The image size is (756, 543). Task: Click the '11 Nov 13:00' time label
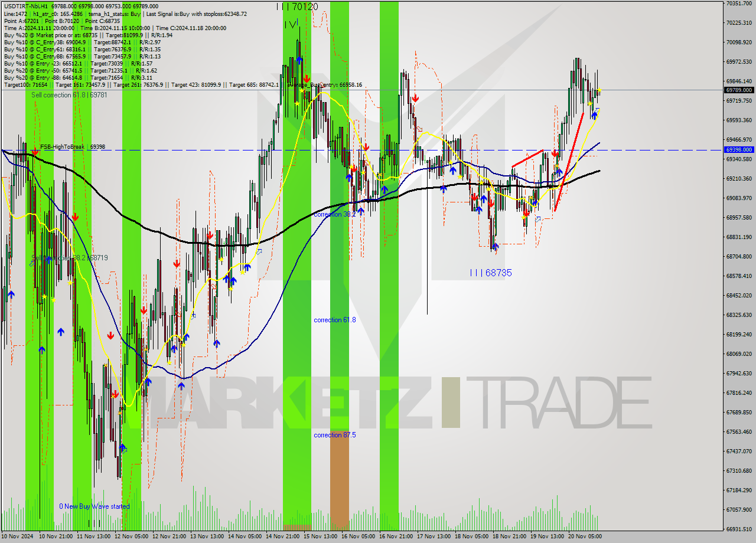tap(93, 537)
